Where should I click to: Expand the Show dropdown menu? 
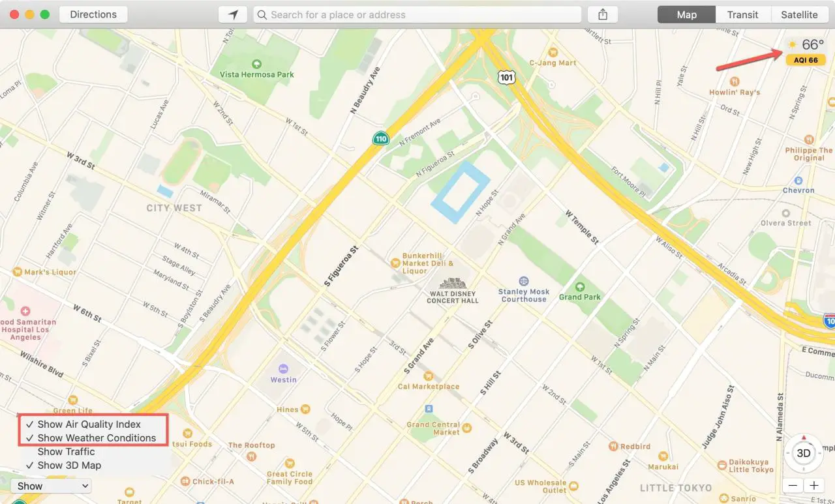pyautogui.click(x=51, y=486)
